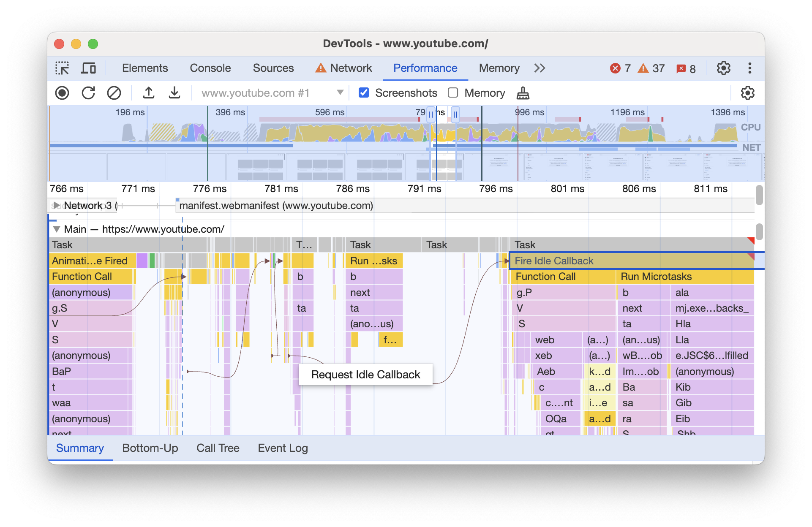
Task: Click the Download profile button
Action: coord(175,92)
